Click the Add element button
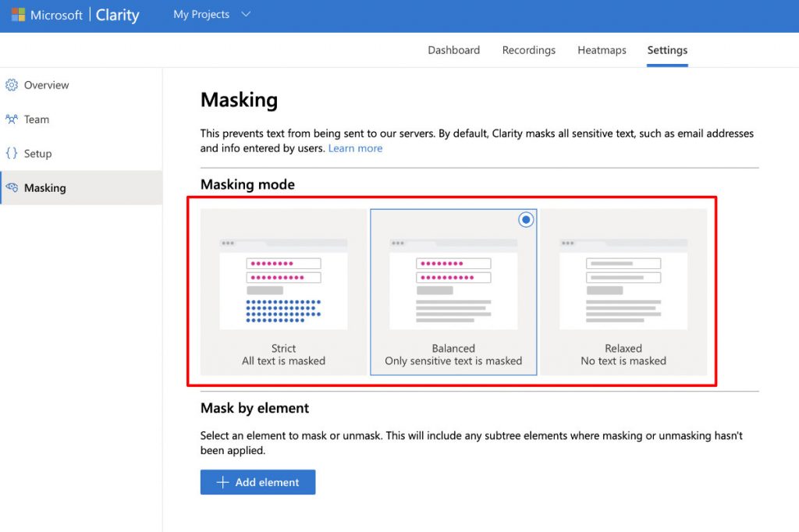Screen dimensions: 799x532 pyautogui.click(x=257, y=482)
